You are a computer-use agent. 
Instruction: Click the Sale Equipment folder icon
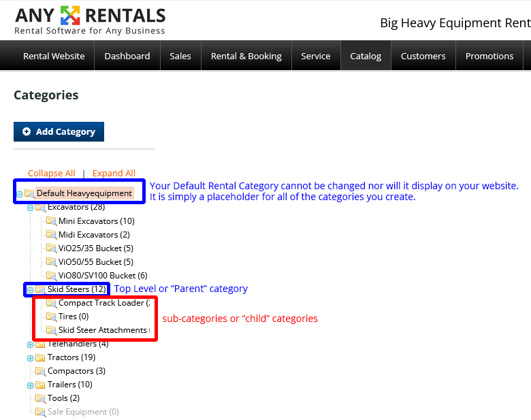click(40, 412)
